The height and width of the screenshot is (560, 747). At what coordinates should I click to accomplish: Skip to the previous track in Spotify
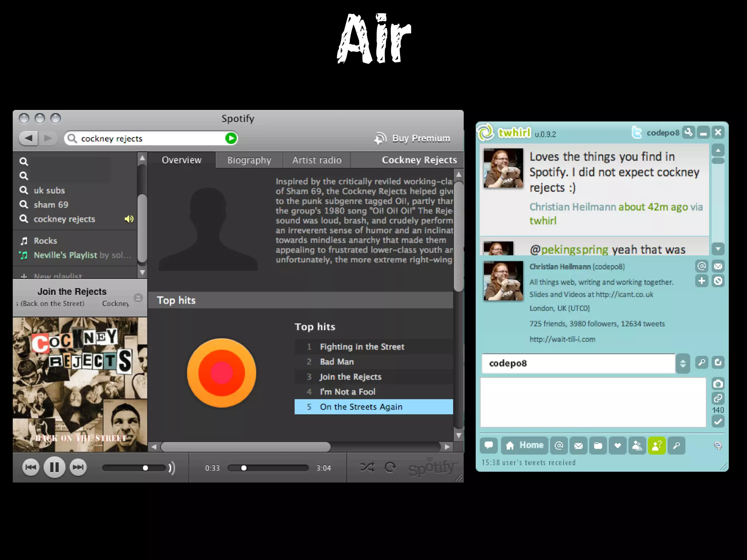[x=31, y=467]
